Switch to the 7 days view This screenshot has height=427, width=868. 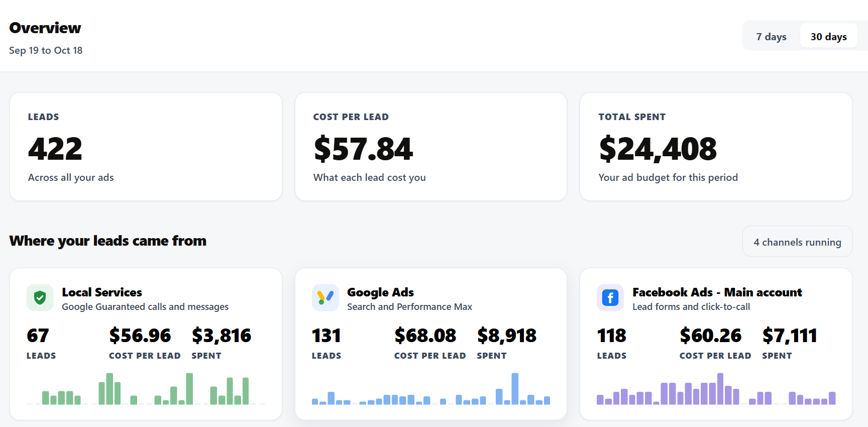click(772, 37)
